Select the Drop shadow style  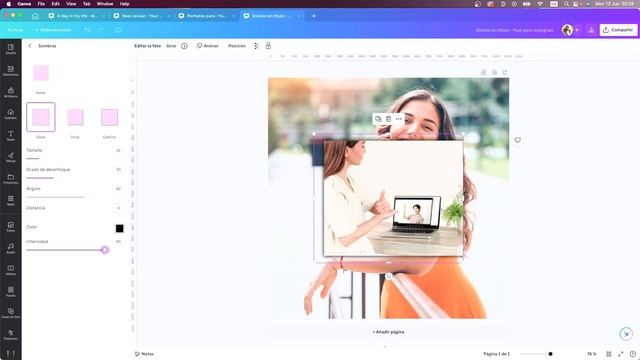point(75,117)
